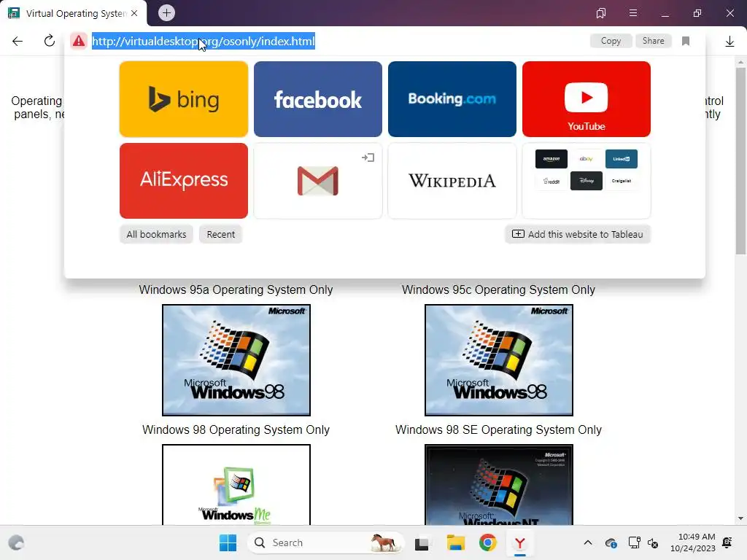Click the page vertical scrollbar thumb
Screen dimensions: 747x560
tap(740, 161)
